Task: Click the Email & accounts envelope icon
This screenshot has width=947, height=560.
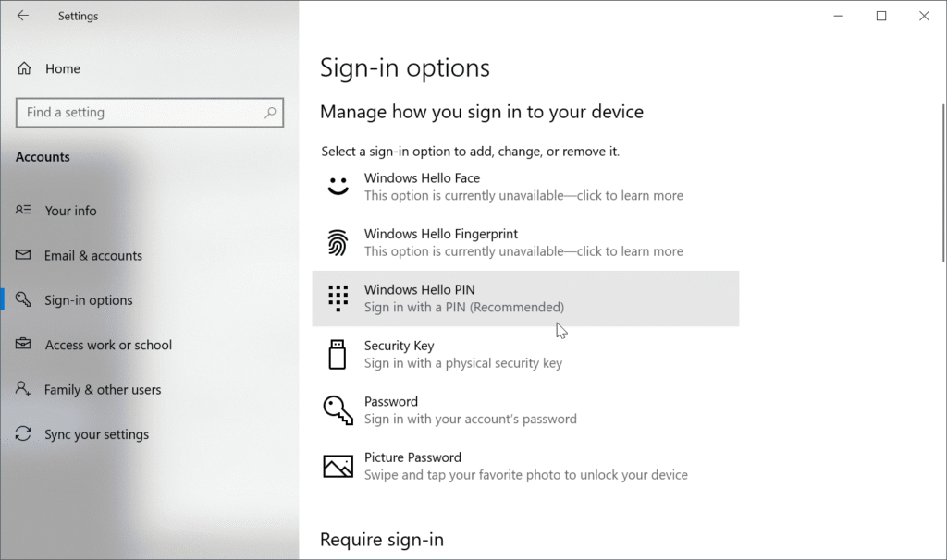Action: 23,255
